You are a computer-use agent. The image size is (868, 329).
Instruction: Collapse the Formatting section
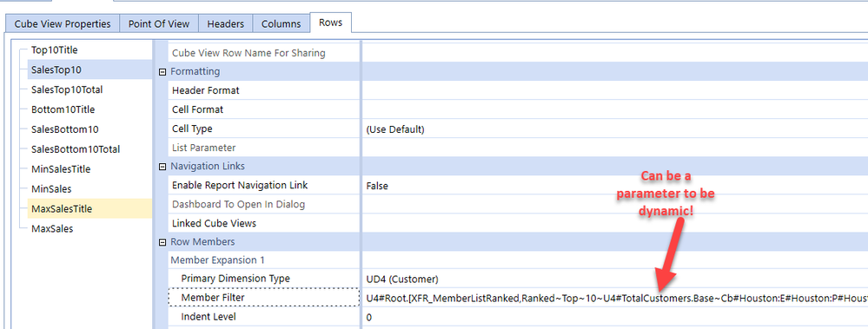[162, 72]
